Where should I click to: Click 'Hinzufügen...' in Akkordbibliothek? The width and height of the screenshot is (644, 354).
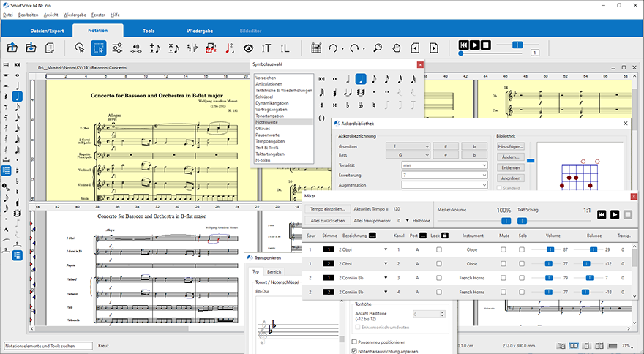click(511, 146)
